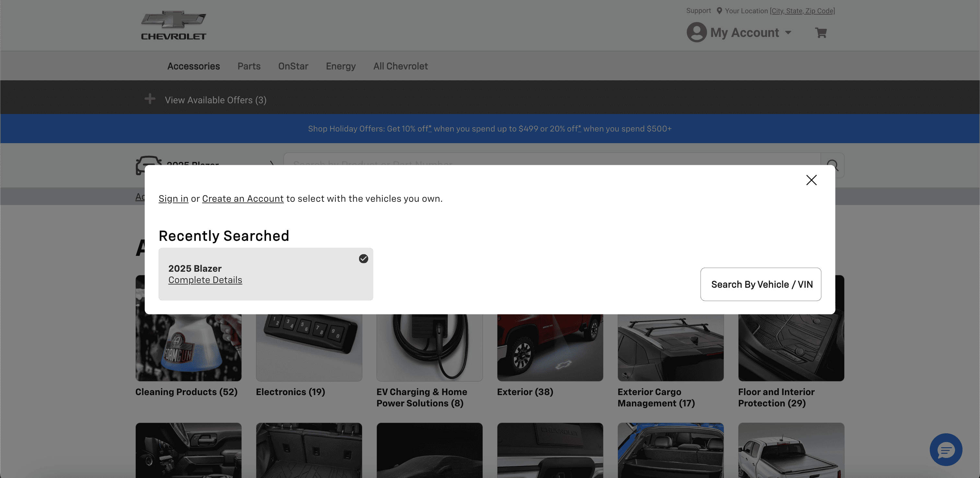The image size is (980, 478).
Task: Toggle the 2025 Blazer checkmark selection
Action: coord(363,258)
